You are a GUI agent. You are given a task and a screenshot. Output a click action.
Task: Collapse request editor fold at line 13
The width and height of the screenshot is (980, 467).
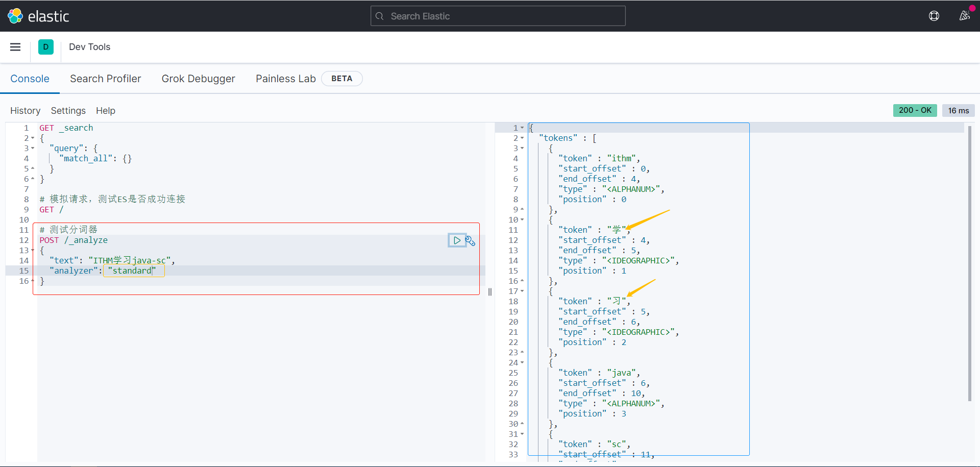click(33, 251)
